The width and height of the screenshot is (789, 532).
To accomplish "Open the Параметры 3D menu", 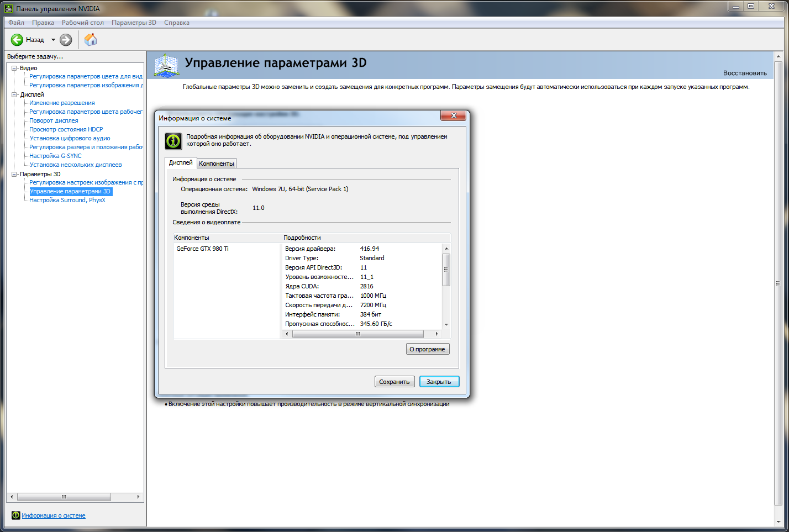I will (134, 23).
